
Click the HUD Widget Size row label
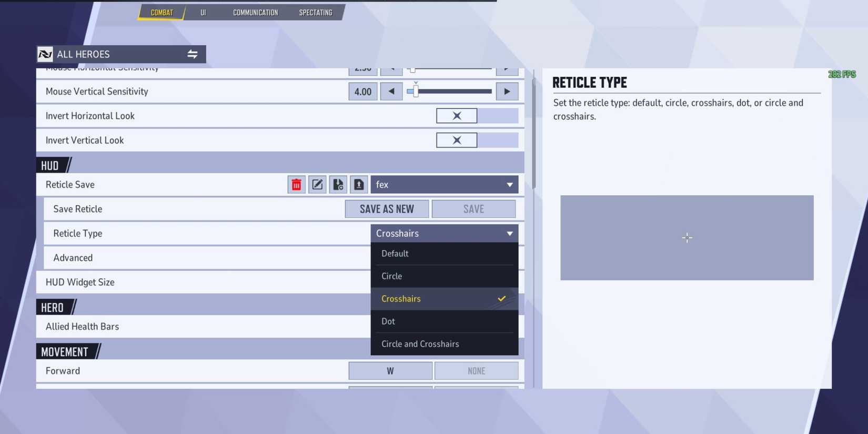80,282
